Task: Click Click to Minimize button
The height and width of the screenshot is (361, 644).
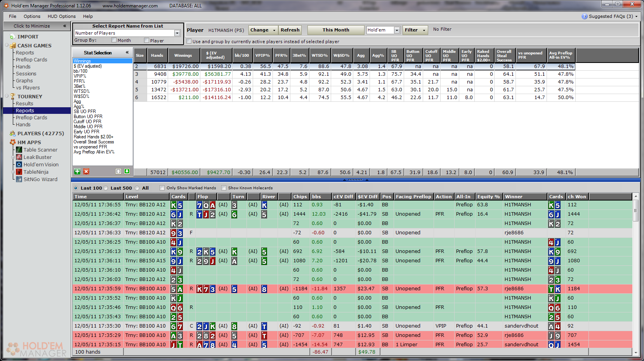Action: 36,26
